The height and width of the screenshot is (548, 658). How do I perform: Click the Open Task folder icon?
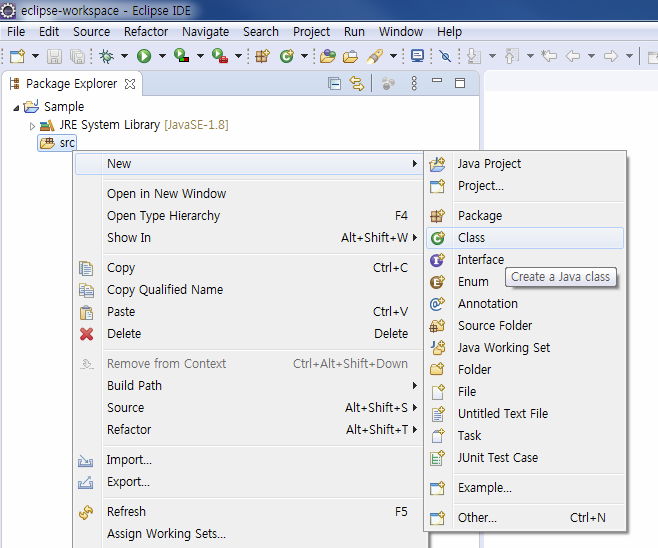pos(350,56)
